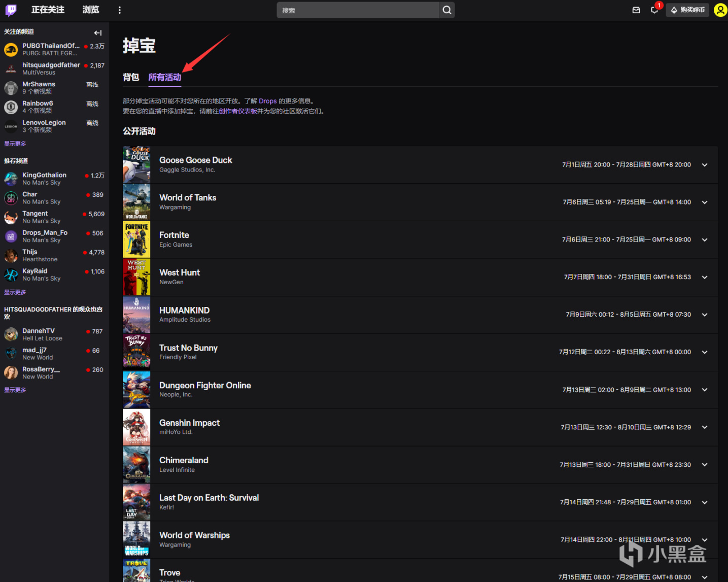Open Drops_Man_Fo channel avatar
The height and width of the screenshot is (582, 728).
point(11,236)
